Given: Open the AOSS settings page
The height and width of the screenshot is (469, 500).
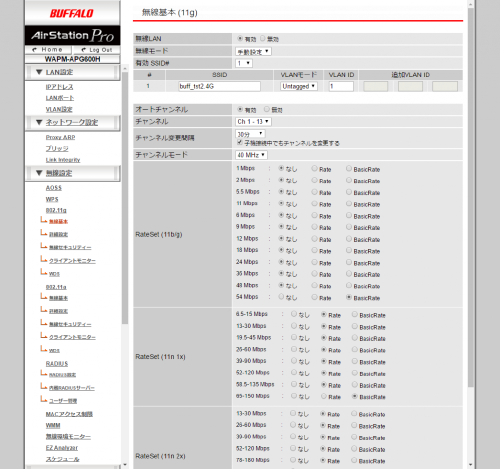Looking at the screenshot, I should coord(54,188).
